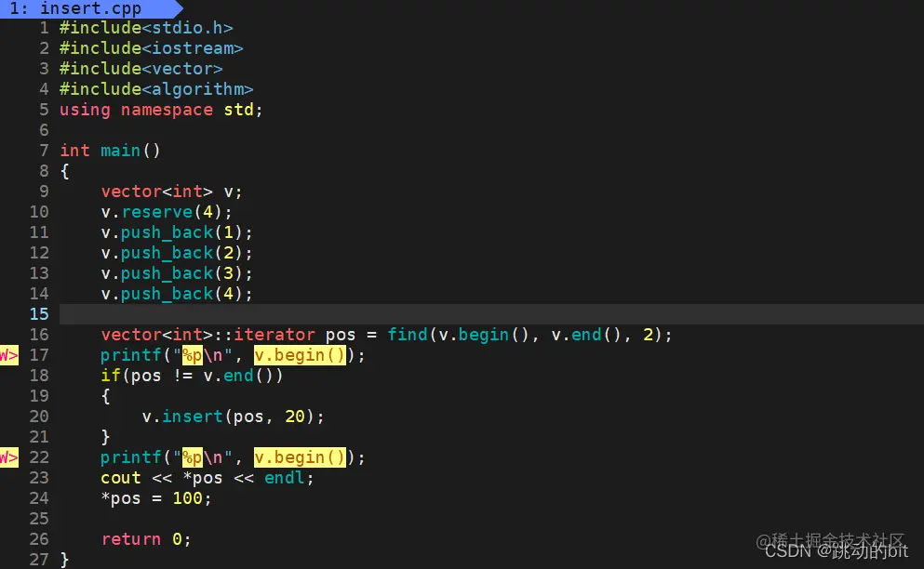Place cursor on 'vector<int> v;' declaration
This screenshot has height=569, width=924.
click(x=171, y=192)
